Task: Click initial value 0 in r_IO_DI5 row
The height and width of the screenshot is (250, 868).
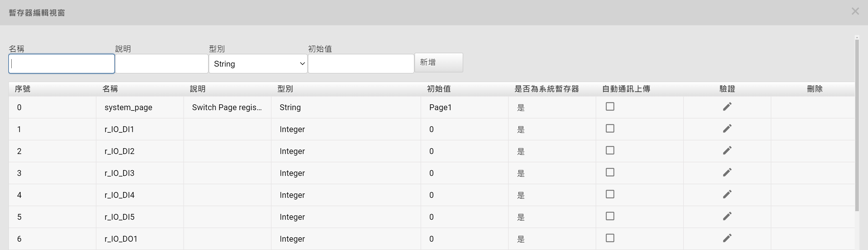Action: [465, 217]
